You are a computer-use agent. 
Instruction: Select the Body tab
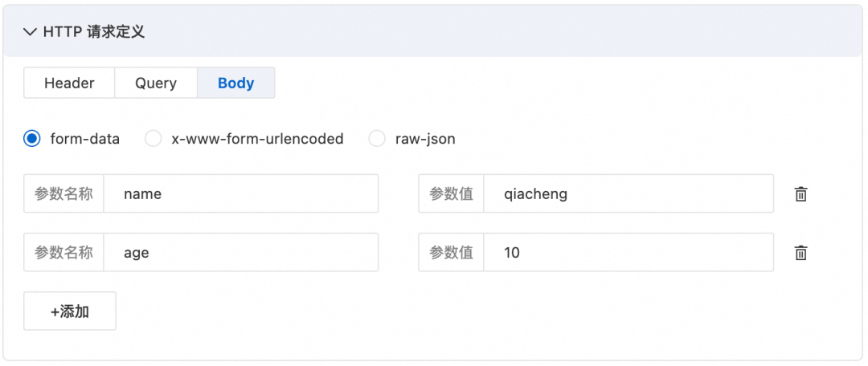(235, 83)
